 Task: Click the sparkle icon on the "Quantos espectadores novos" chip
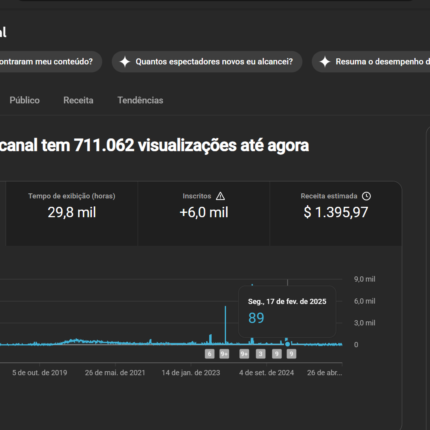click(125, 62)
